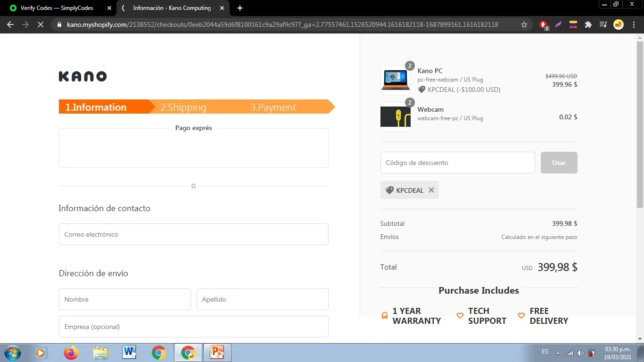This screenshot has width=644, height=362.
Task: Close the Verify Codes SimplyCodes tab
Action: coord(109,8)
